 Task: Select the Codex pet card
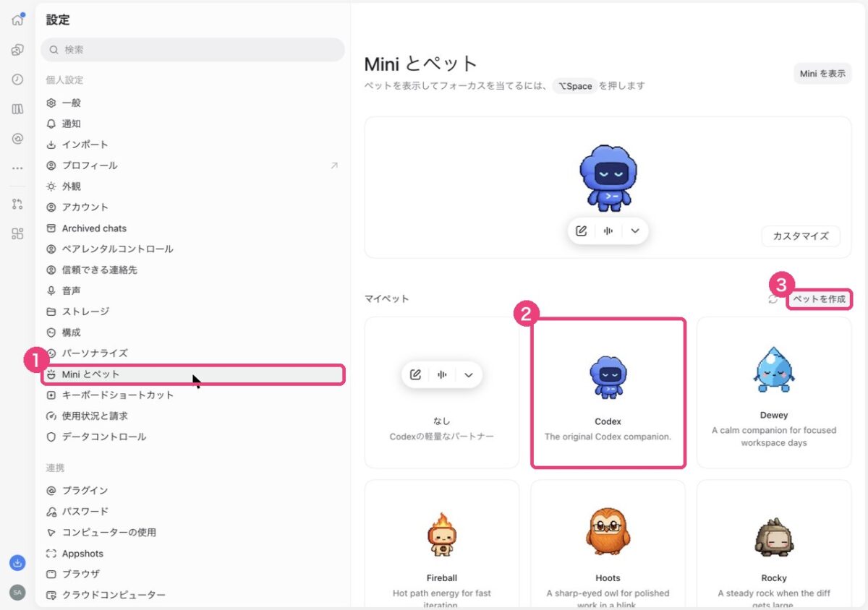[x=608, y=392]
